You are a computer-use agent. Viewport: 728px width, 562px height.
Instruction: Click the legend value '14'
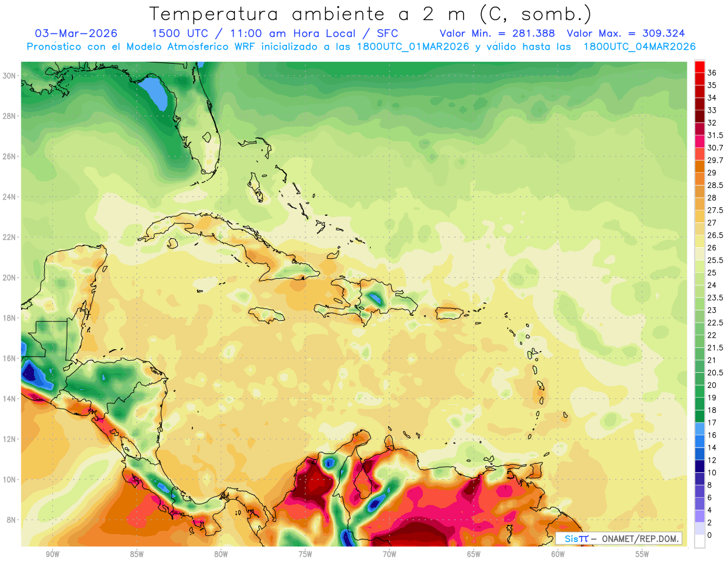pos(712,447)
